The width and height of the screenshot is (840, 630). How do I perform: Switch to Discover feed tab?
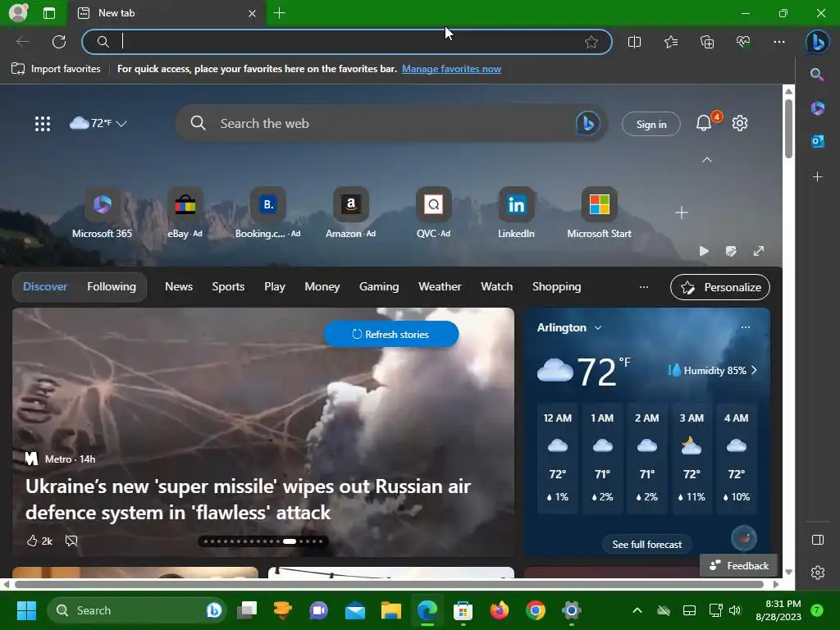point(45,286)
